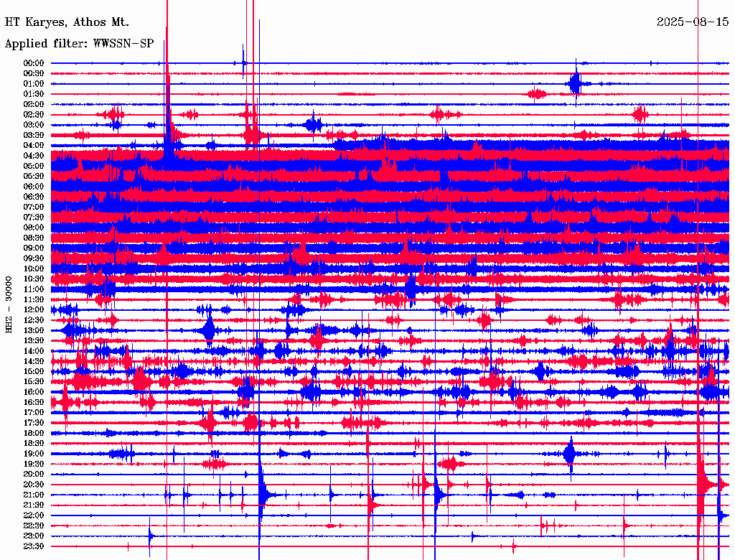735x560 pixels.
Task: Select the 05:00 time row label
Action: pyautogui.click(x=33, y=166)
